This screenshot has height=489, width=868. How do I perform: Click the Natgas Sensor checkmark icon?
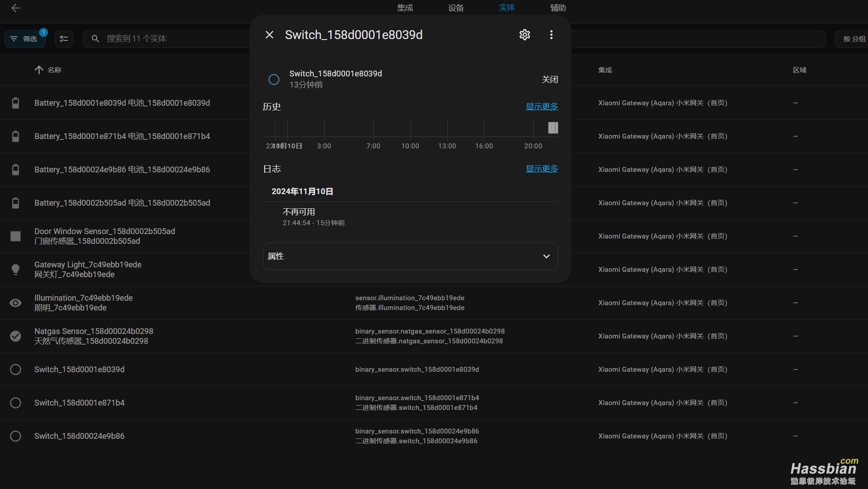[16, 336]
